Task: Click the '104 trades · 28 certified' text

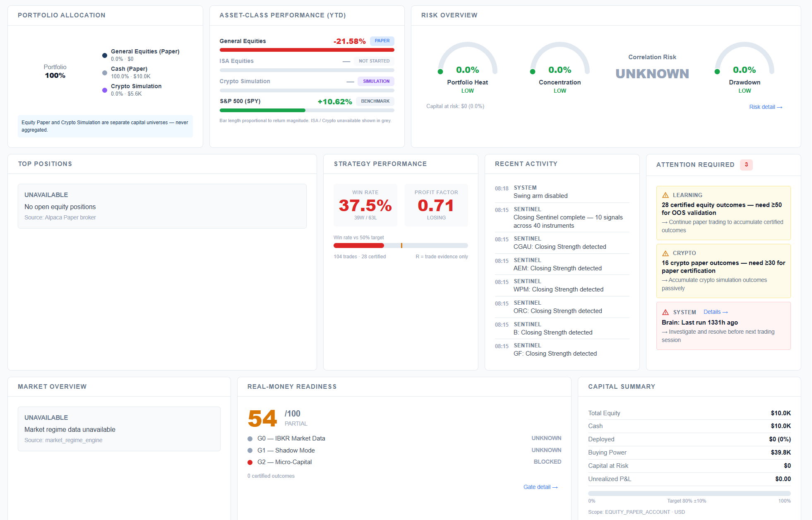Action: (x=360, y=257)
